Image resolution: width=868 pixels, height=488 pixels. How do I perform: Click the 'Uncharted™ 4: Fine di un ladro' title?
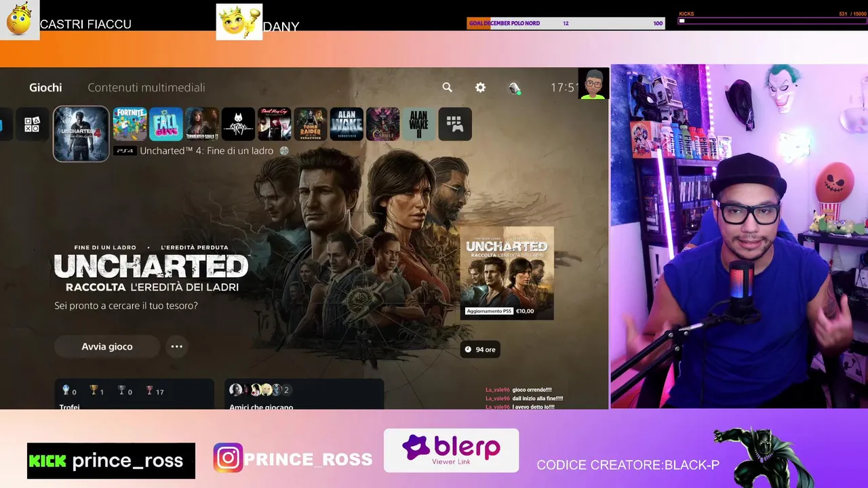click(206, 150)
